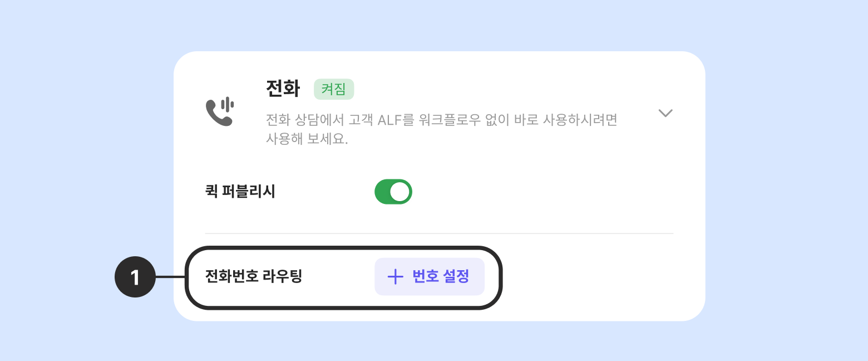868x361 pixels.
Task: Toggle the 퀵 퍼블리시 switch
Action: pyautogui.click(x=393, y=192)
